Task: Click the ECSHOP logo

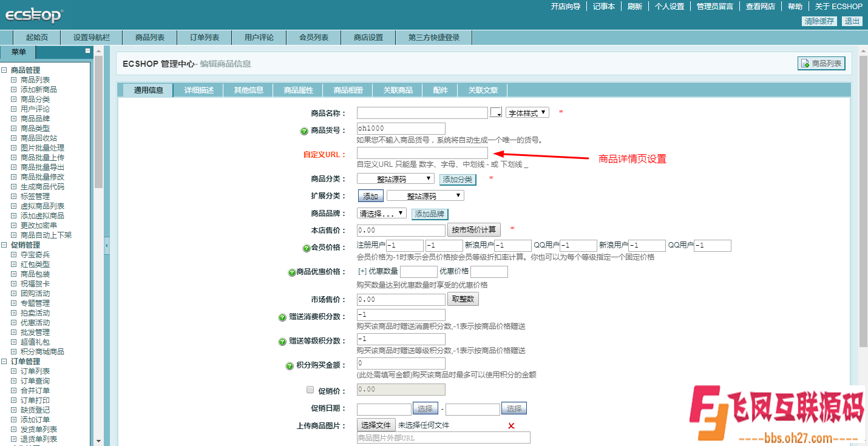Action: click(x=34, y=15)
